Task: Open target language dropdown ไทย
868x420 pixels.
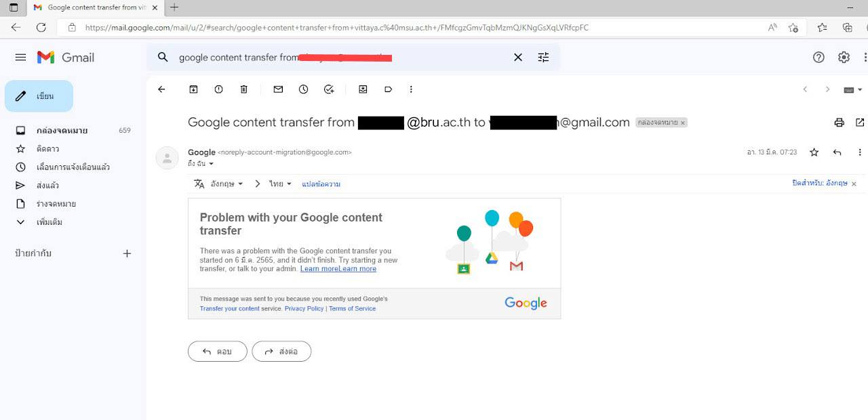Action: tap(280, 184)
